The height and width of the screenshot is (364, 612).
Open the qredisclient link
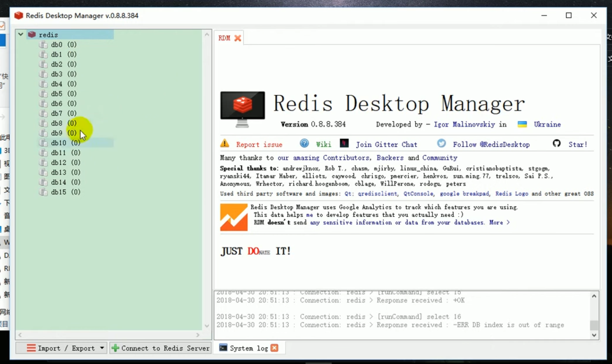pos(378,193)
